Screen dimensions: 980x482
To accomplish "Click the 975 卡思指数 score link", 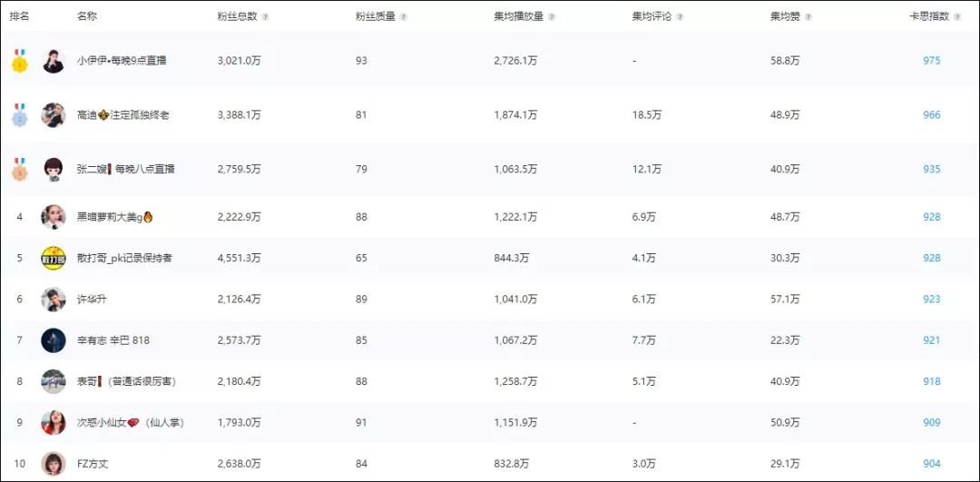I will [931, 61].
